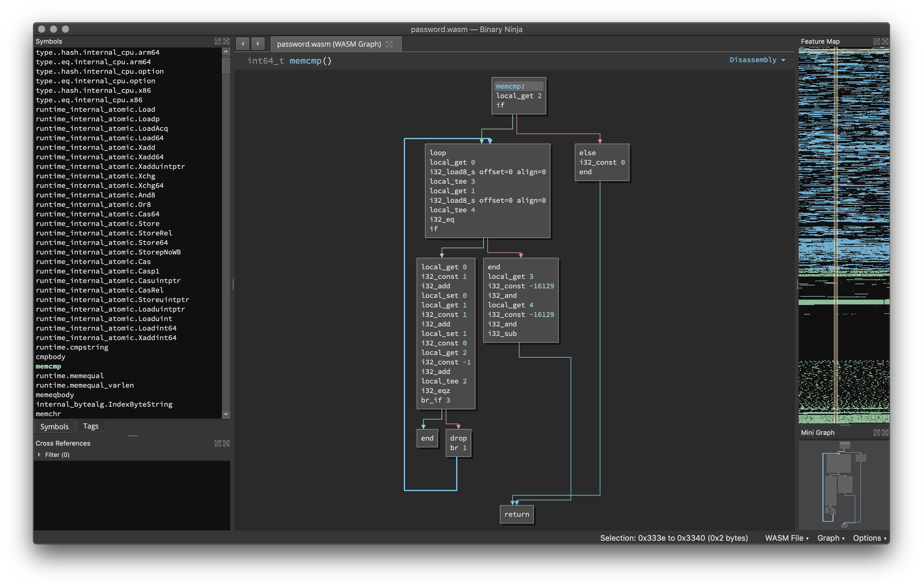Click the i32_eqz instruction
Screen dimensions: 923x588
[x=435, y=390]
